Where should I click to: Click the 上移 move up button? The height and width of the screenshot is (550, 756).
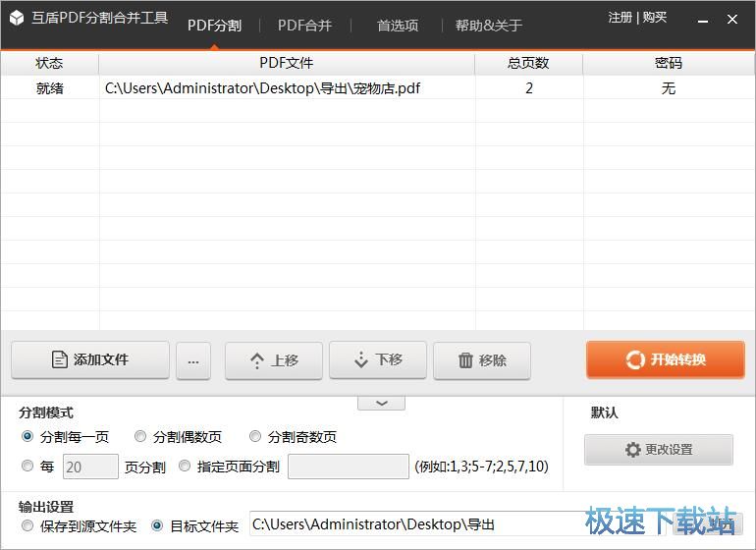(274, 360)
